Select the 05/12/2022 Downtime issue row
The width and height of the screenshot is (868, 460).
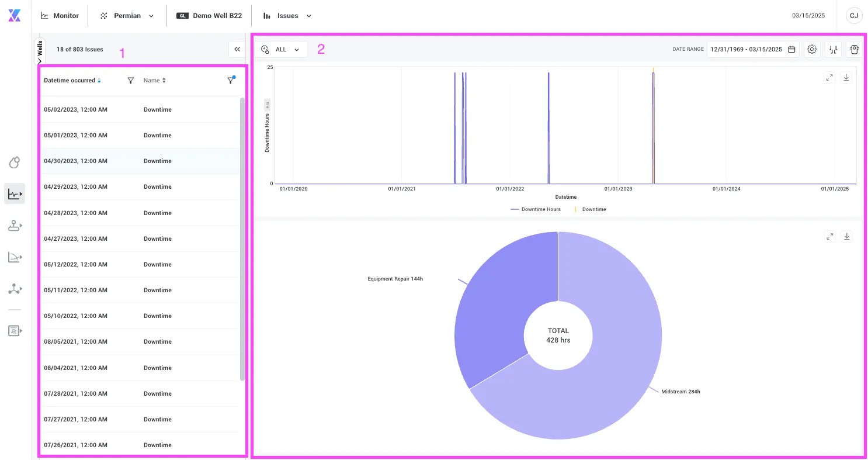(140, 265)
